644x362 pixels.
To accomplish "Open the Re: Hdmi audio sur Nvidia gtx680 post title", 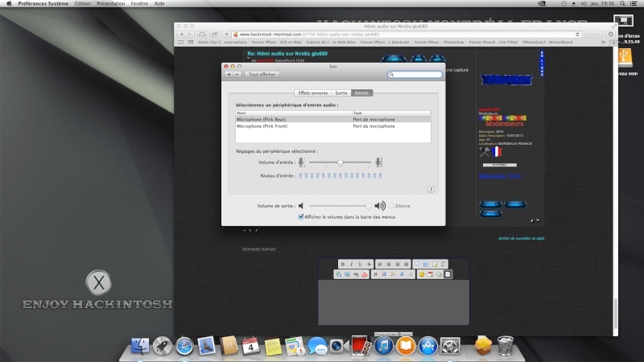I will [x=287, y=53].
